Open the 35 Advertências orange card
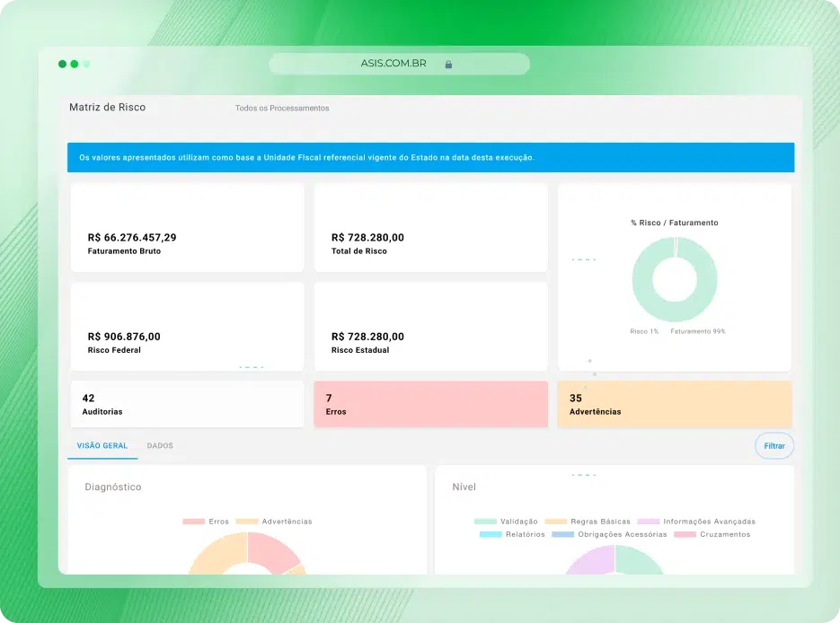Viewport: 840px width, 623px height. coord(675,404)
